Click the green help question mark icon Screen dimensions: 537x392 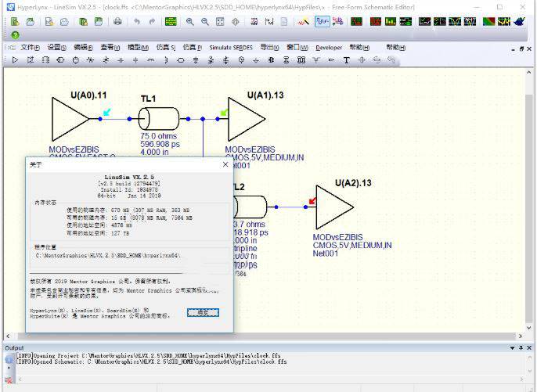coord(15,35)
